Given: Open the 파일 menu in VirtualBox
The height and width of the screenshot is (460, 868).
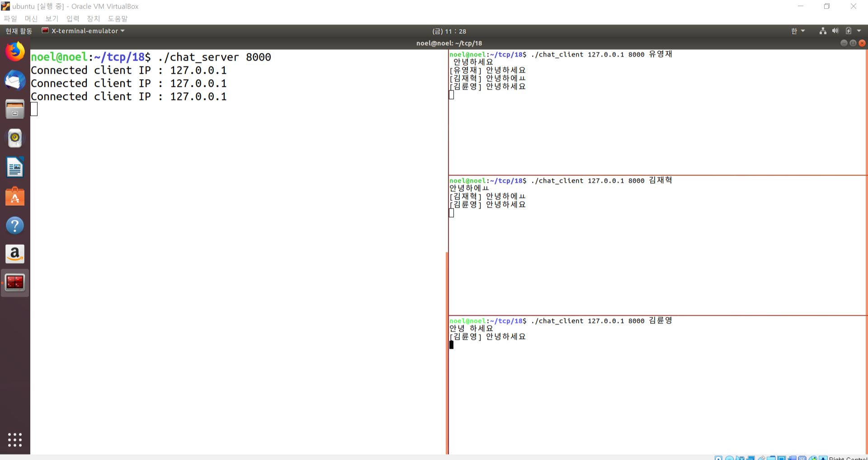Looking at the screenshot, I should point(10,19).
